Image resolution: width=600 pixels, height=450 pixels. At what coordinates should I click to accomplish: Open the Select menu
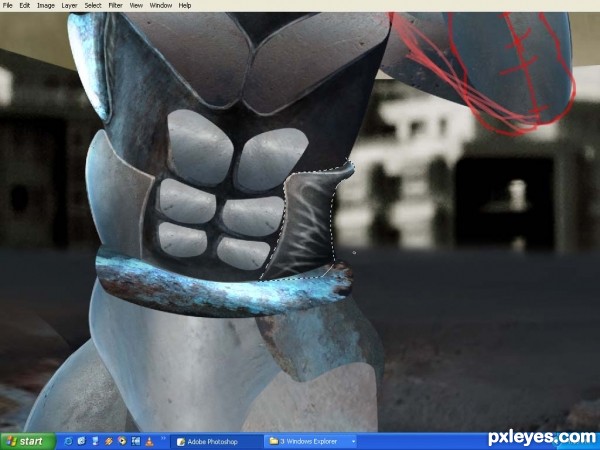(x=93, y=5)
